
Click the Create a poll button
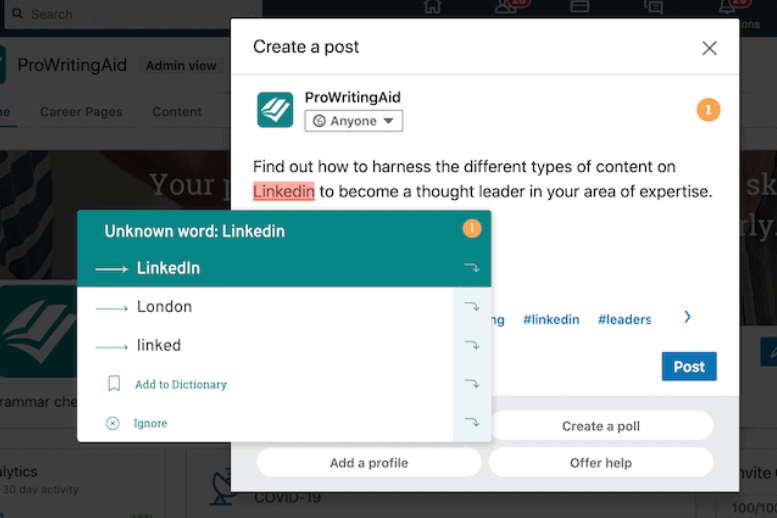[601, 426]
